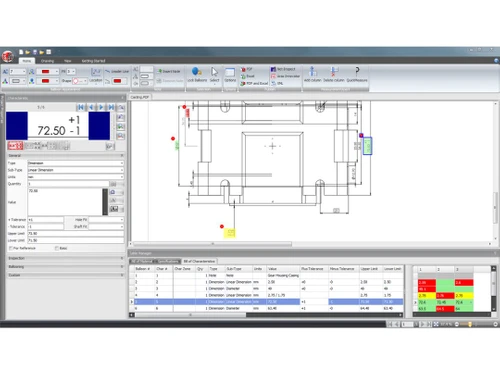Jump to last characteristic arrow
The height and width of the screenshot is (375, 500).
click(111, 107)
